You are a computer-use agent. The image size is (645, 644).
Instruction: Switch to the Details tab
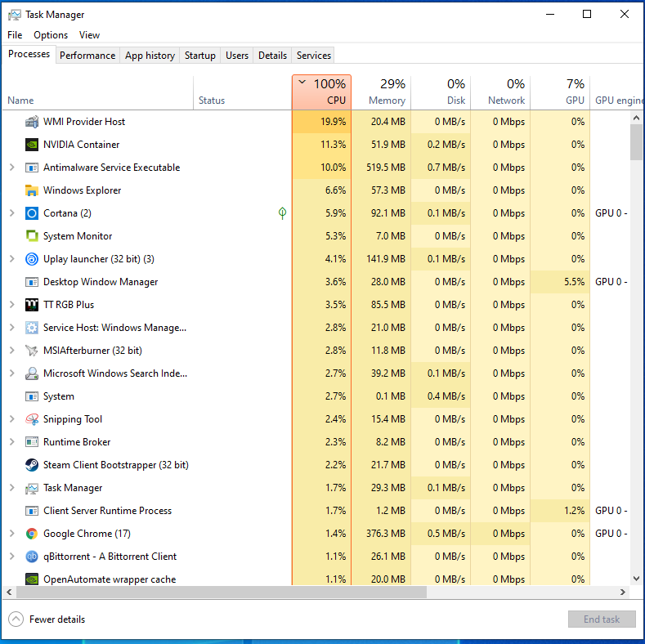[272, 56]
